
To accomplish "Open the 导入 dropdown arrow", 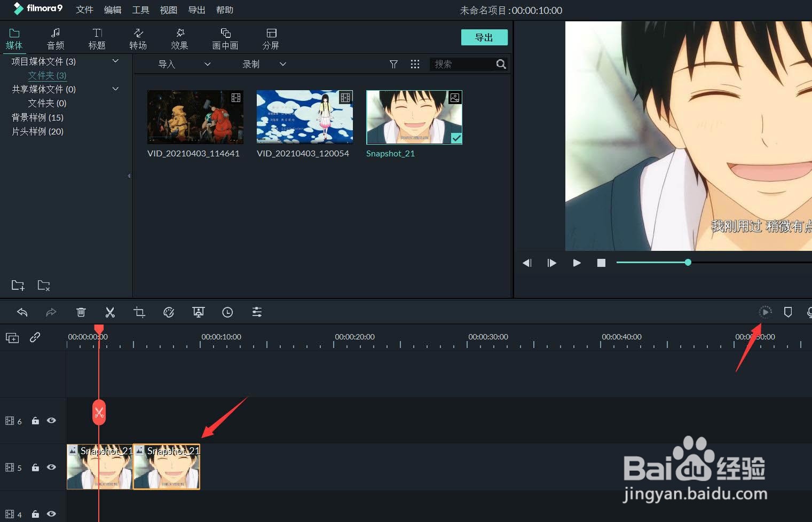I will (208, 64).
